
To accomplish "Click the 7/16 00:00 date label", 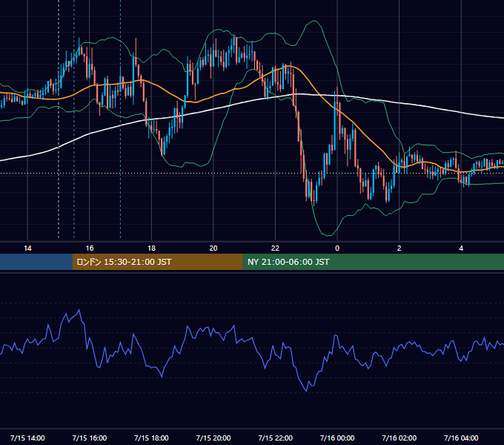I will pos(337,438).
